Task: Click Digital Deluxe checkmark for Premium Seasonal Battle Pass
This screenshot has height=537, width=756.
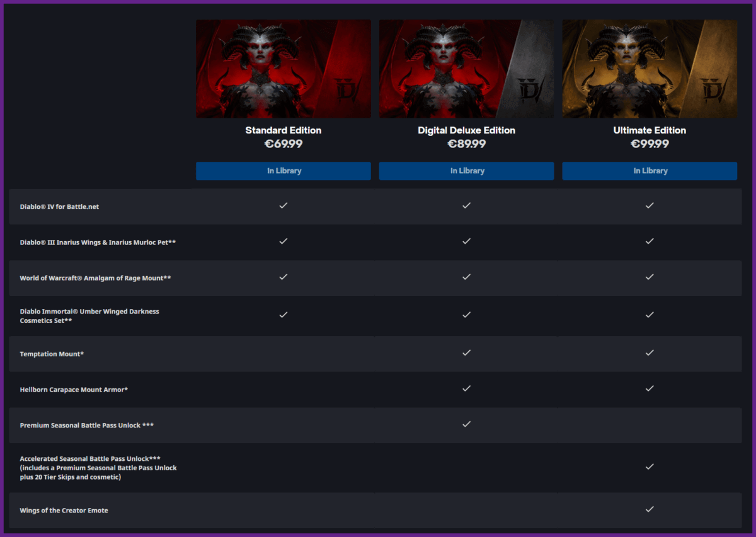Action: [467, 424]
